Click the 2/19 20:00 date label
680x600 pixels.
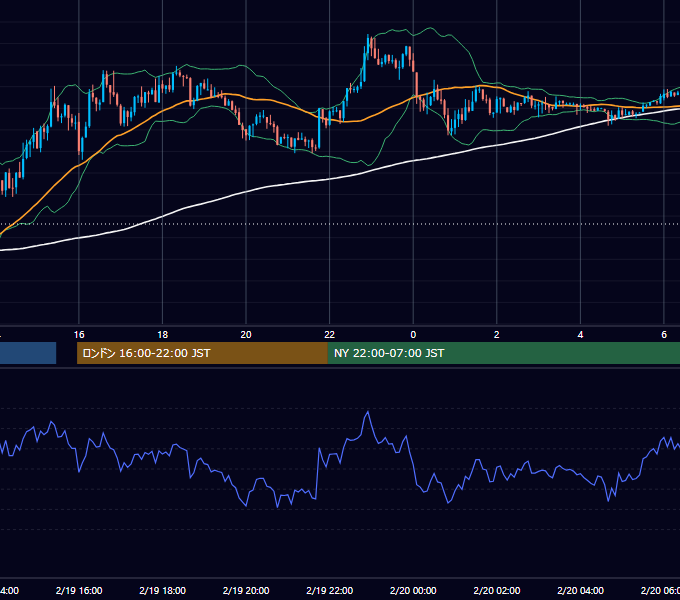click(246, 590)
